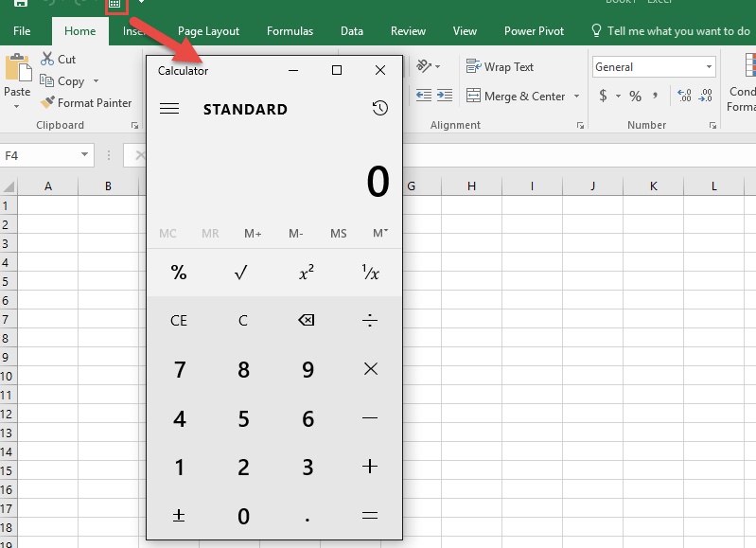Click the text Orientation icon
This screenshot has width=756, height=548.
point(423,65)
